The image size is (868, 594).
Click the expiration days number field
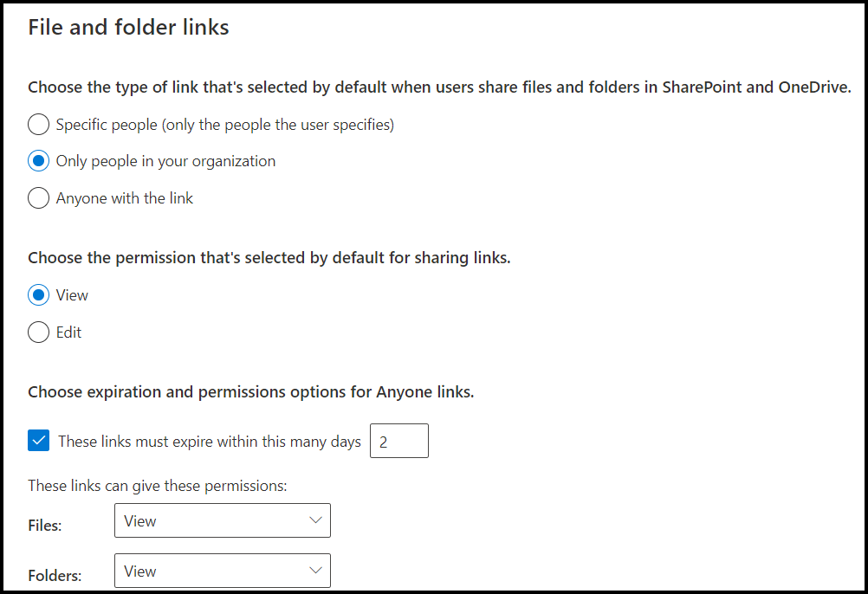[x=398, y=442]
